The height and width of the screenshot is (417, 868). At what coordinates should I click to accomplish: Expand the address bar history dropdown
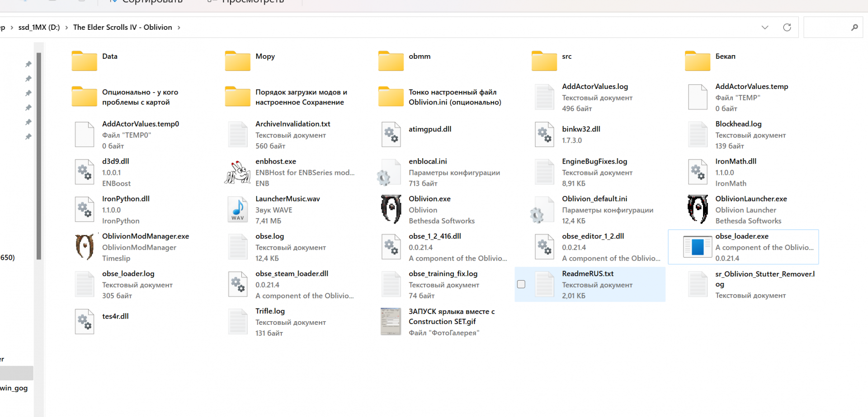(764, 28)
